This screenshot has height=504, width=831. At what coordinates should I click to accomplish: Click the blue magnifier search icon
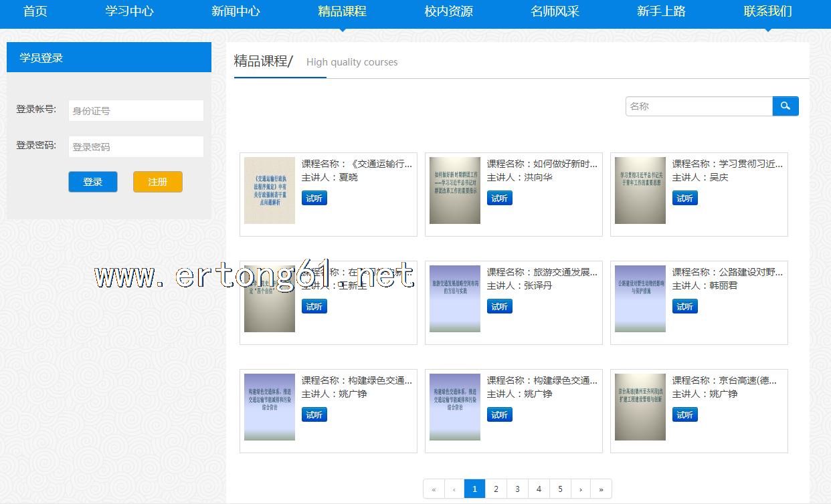tap(786, 106)
